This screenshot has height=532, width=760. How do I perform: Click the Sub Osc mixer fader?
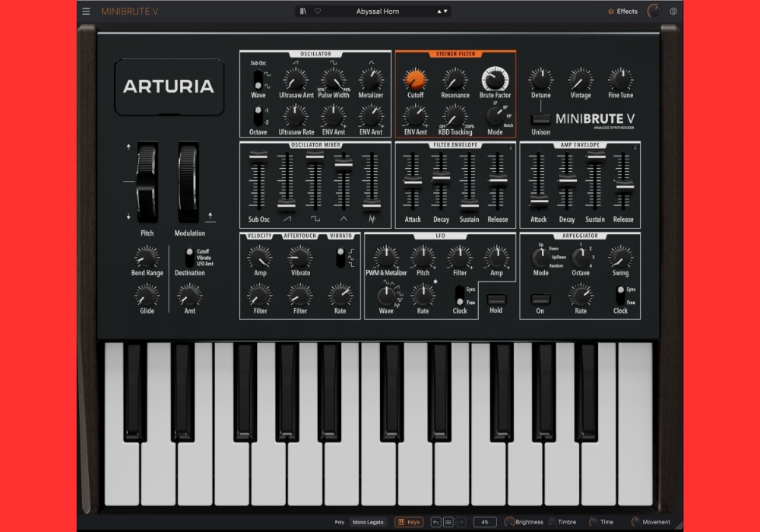[x=258, y=156]
